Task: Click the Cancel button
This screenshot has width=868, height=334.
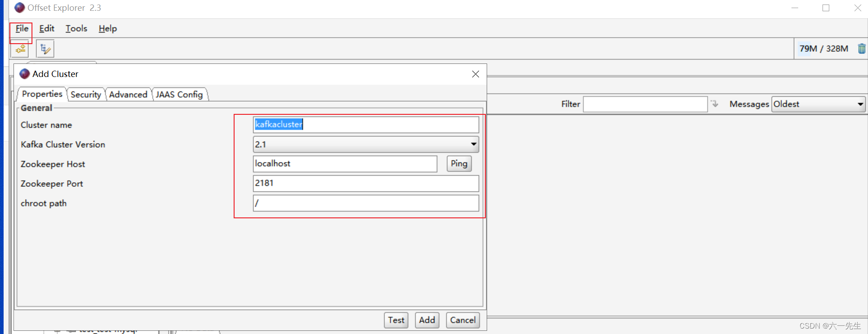Action: [463, 320]
